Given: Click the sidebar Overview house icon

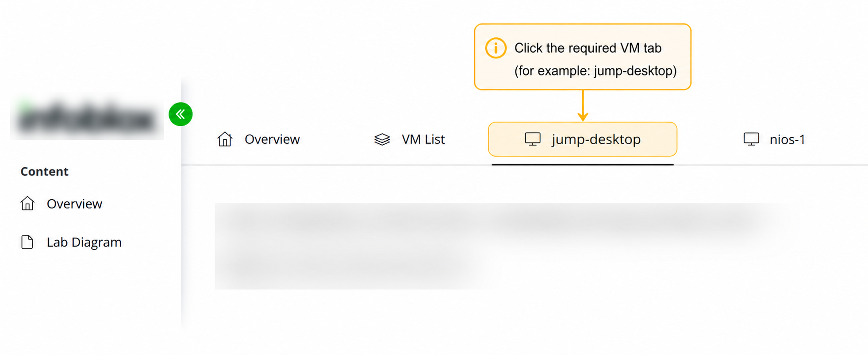Looking at the screenshot, I should click(x=27, y=204).
